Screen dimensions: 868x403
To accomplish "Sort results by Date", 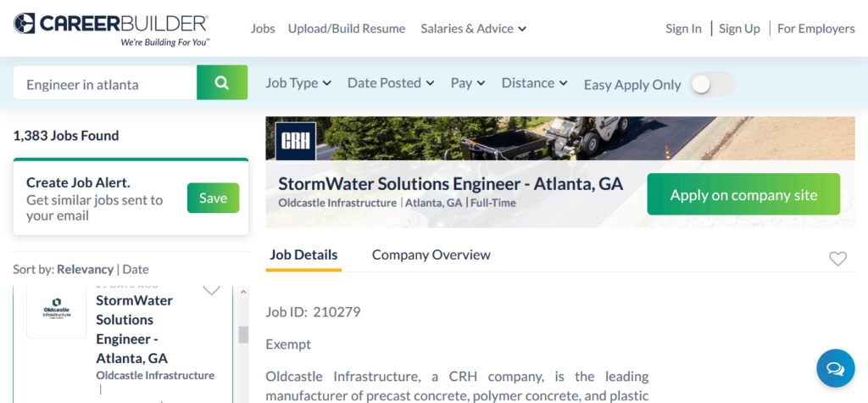I will pos(136,269).
